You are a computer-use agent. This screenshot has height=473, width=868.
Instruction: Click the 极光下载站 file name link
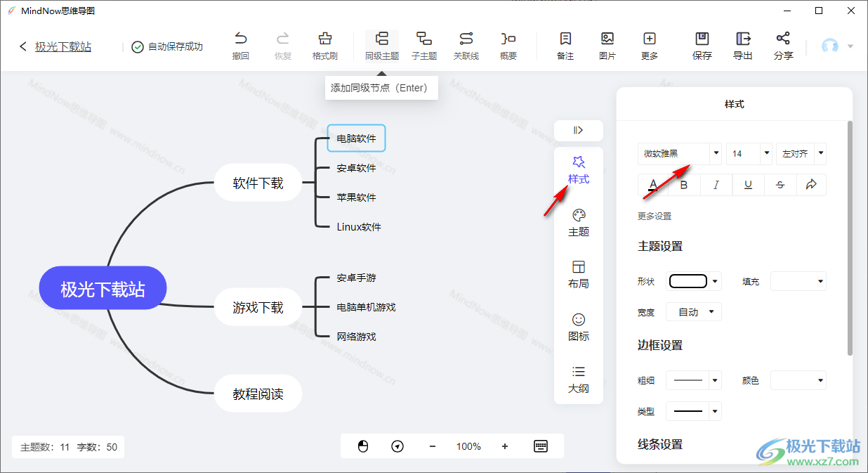[63, 46]
